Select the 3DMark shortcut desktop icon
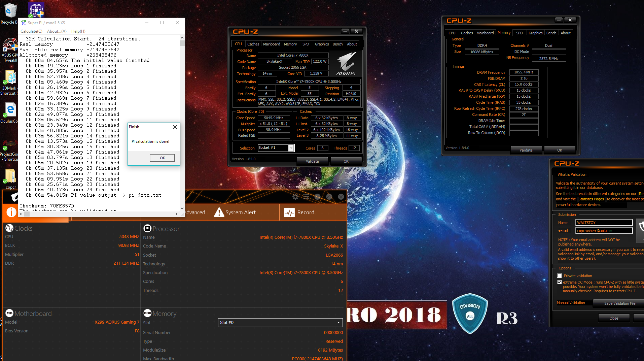Image resolution: width=644 pixels, height=361 pixels. tap(9, 83)
